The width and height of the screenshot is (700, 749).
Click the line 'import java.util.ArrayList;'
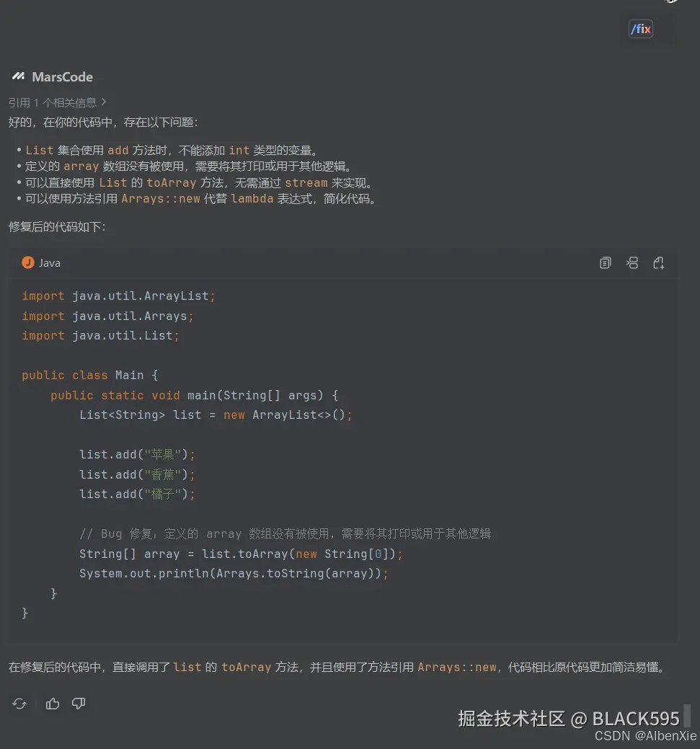coord(118,296)
